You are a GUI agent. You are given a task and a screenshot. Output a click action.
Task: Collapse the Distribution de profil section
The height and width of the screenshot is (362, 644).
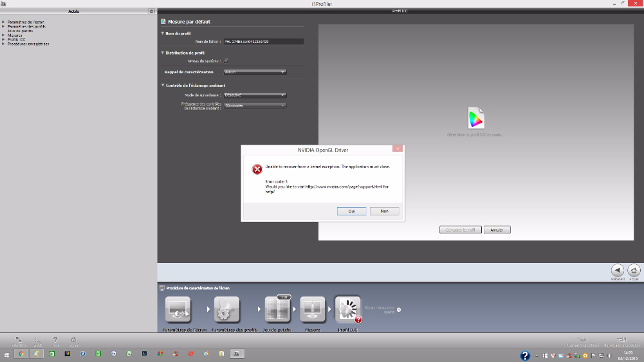(x=162, y=53)
